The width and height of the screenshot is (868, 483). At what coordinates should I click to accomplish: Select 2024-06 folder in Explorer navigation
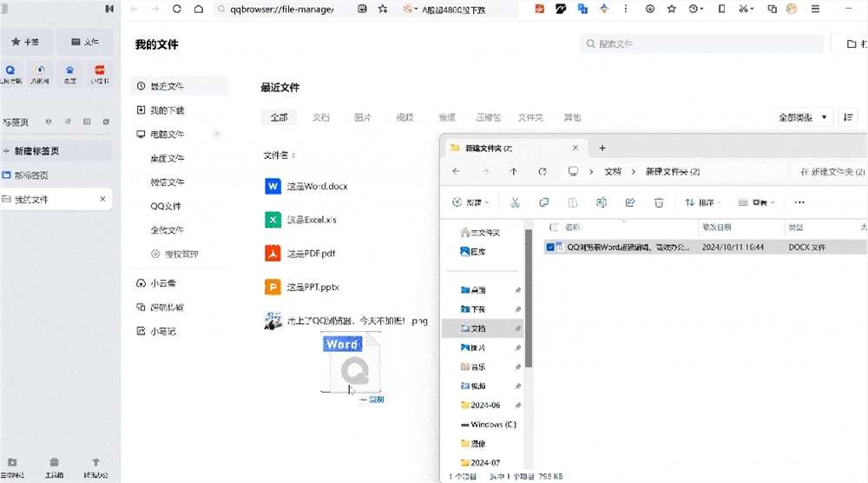pyautogui.click(x=483, y=405)
